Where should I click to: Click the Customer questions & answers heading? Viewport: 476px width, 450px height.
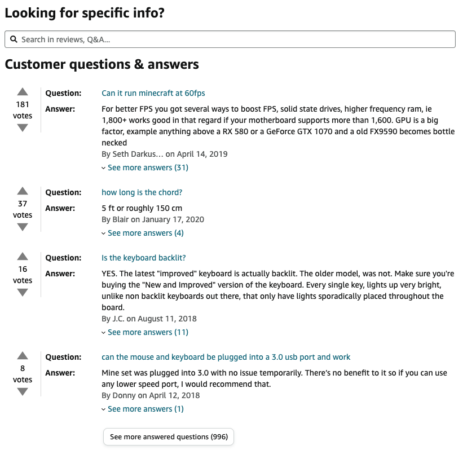pyautogui.click(x=102, y=64)
